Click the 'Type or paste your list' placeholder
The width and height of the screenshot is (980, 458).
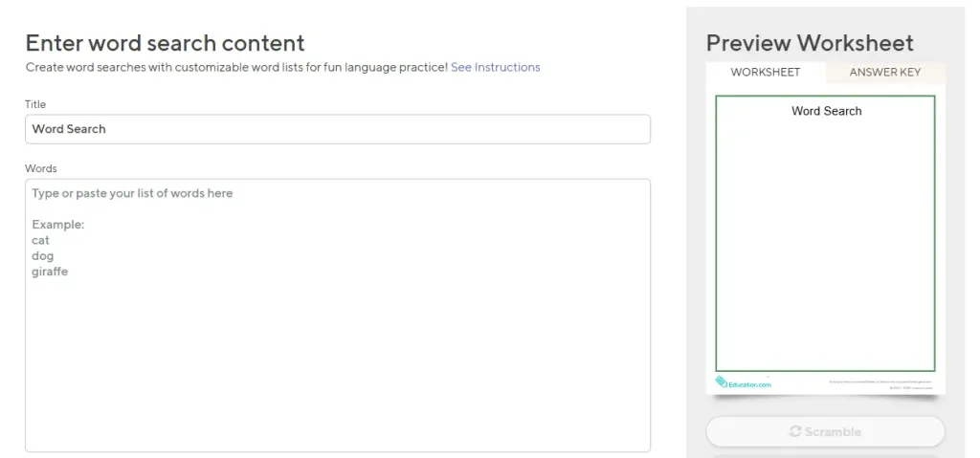pyautogui.click(x=132, y=193)
